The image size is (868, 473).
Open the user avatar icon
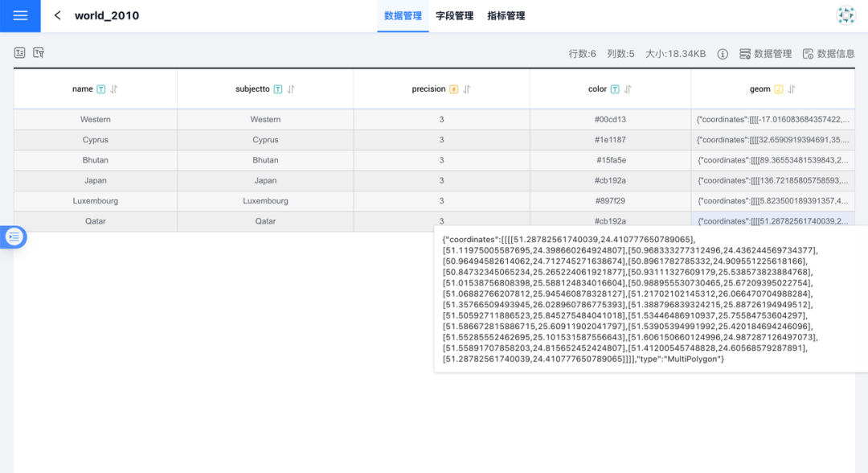click(845, 15)
